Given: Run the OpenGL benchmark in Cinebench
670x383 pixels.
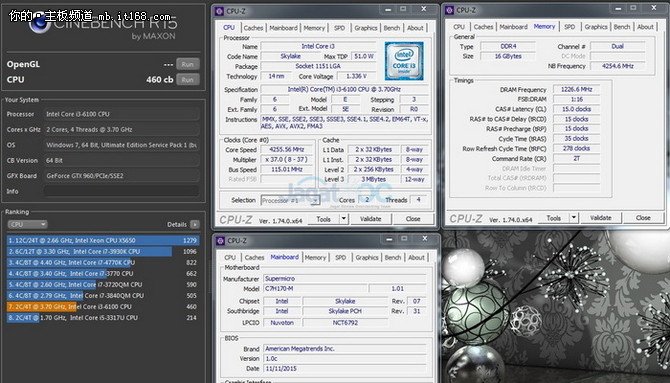Looking at the screenshot, I should pos(188,64).
